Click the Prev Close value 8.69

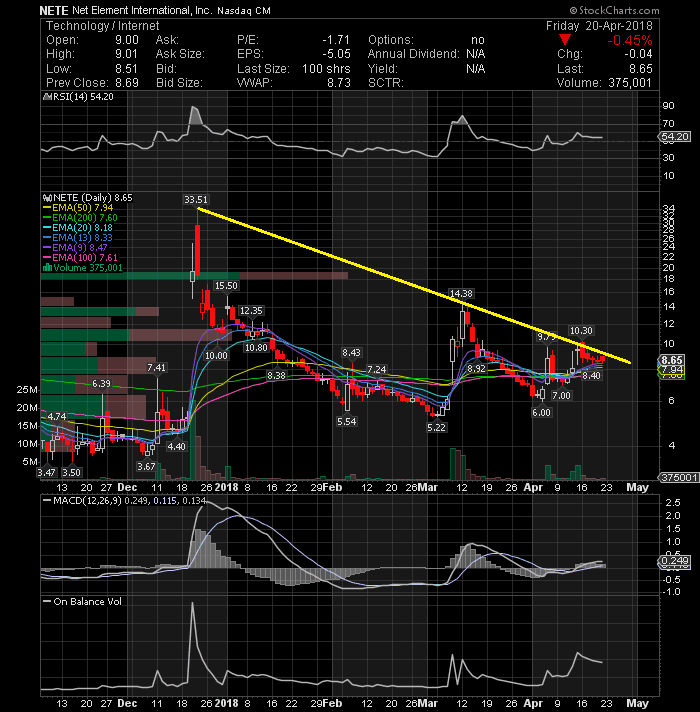point(127,83)
